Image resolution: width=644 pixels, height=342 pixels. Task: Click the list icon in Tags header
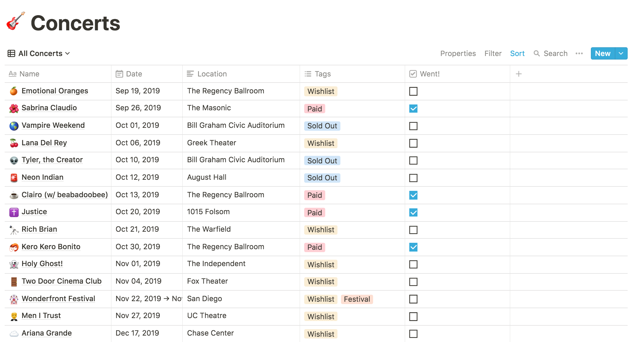(308, 74)
